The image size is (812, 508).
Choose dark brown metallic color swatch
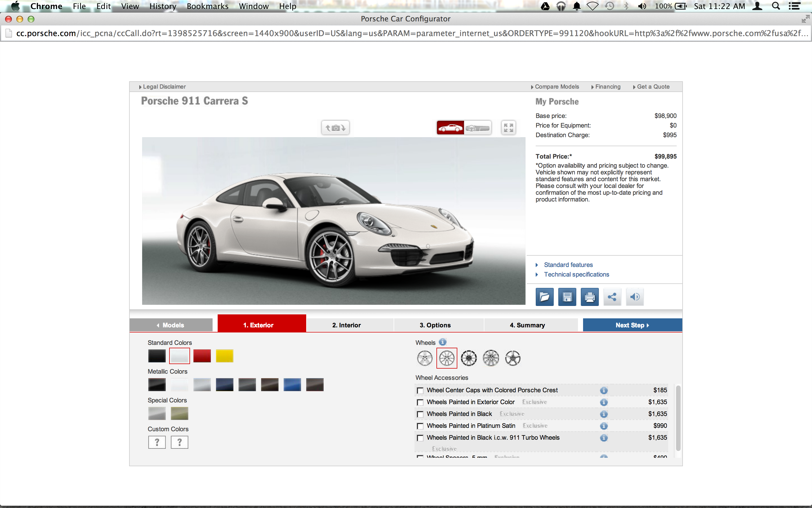coord(270,385)
